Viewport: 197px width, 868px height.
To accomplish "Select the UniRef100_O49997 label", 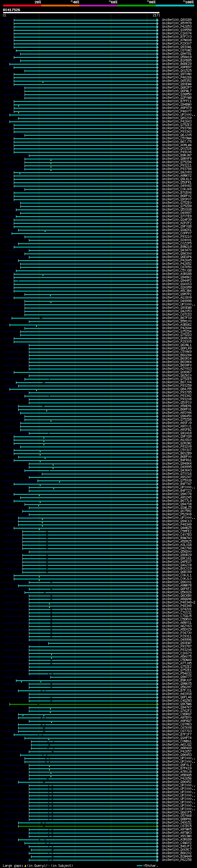I will (x=177, y=213).
